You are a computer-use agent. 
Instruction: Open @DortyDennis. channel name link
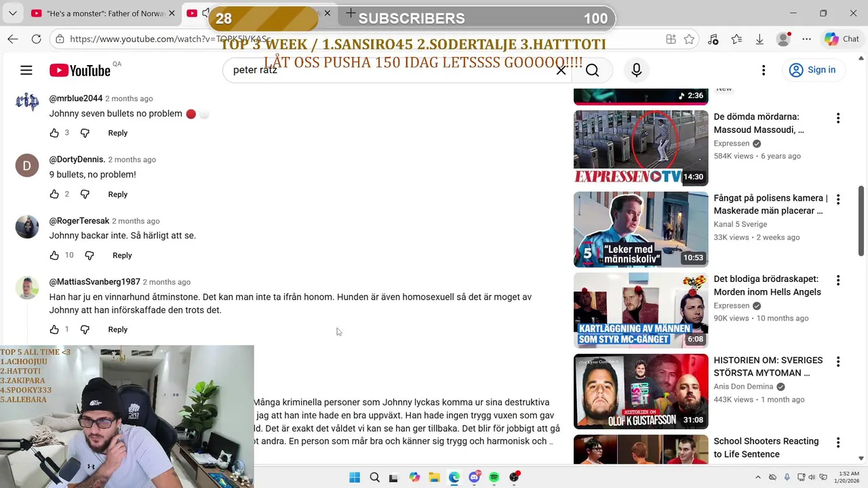(x=77, y=159)
